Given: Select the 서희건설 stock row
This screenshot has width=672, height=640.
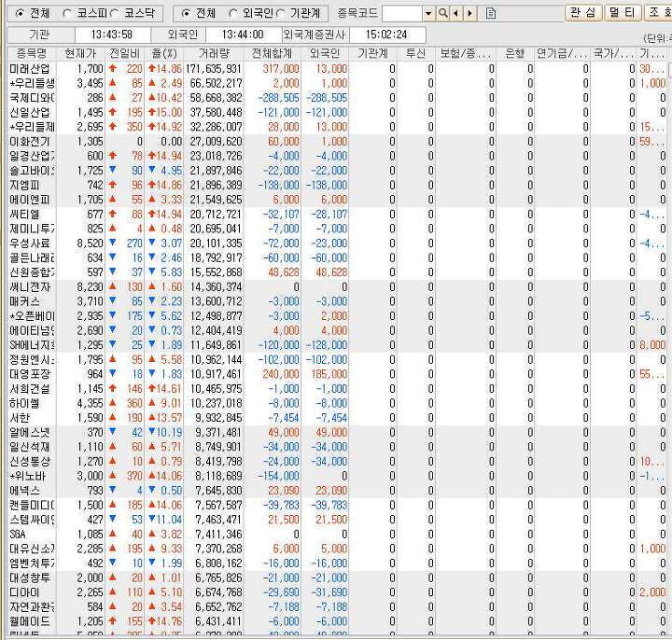Looking at the screenshot, I should pyautogui.click(x=337, y=389).
